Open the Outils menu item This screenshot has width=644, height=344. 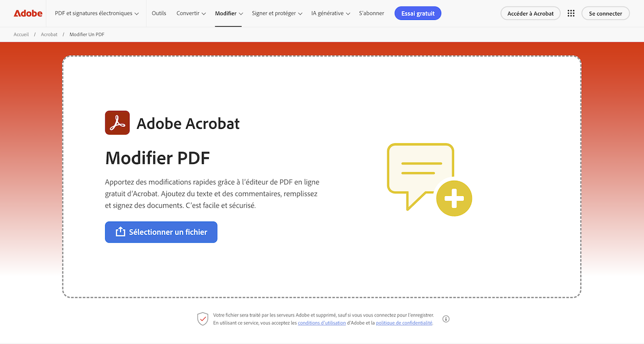coord(159,13)
